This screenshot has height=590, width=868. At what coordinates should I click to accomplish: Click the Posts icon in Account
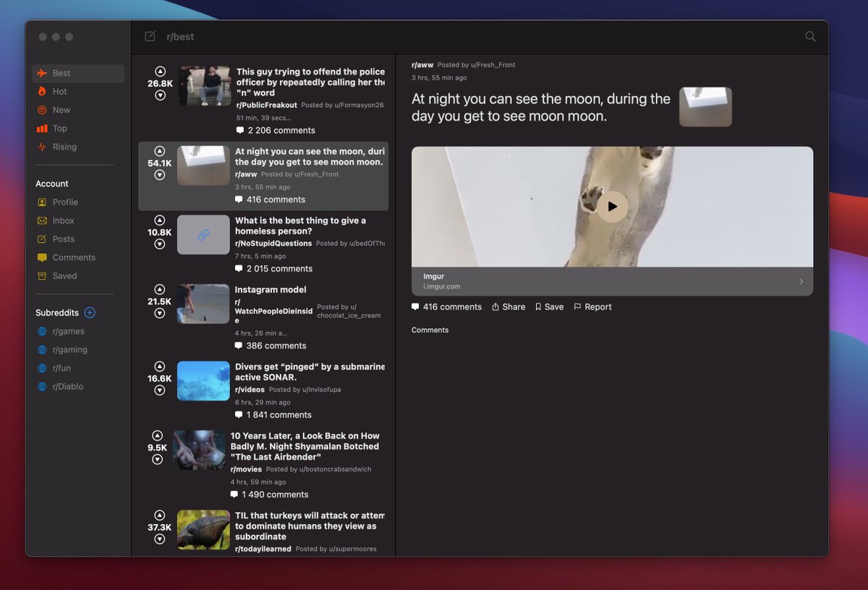click(x=42, y=239)
